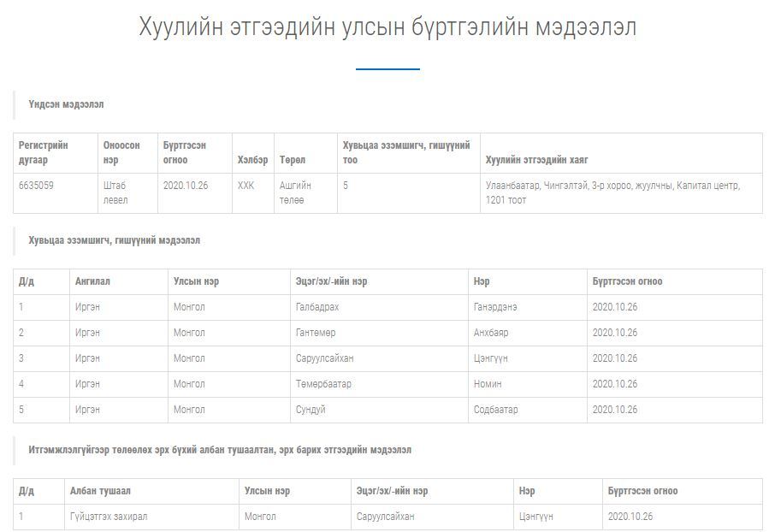Click the 'Регистрийн дугаар' column header
Image resolution: width=775 pixels, height=532 pixels.
pyautogui.click(x=44, y=152)
